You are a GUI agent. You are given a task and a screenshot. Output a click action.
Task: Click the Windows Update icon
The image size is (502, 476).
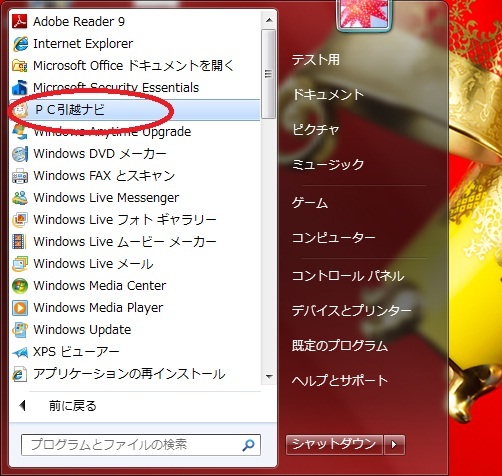point(20,330)
